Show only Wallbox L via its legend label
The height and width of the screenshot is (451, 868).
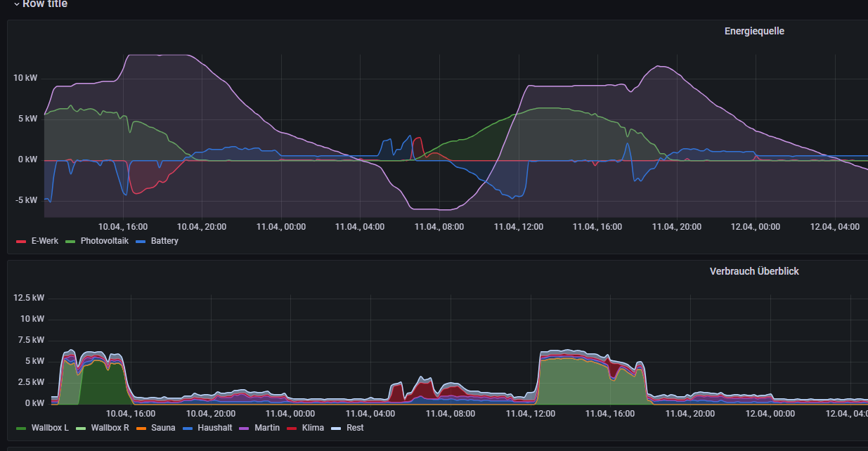[50, 428]
